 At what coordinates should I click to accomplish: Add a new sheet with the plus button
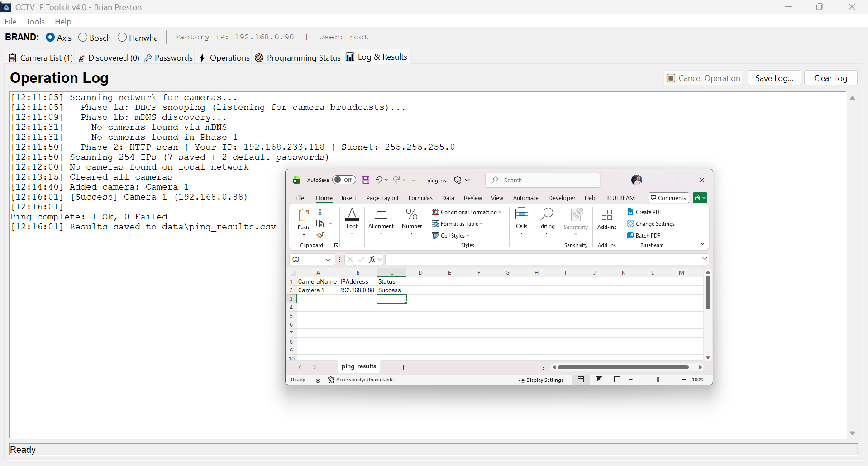[x=403, y=367]
